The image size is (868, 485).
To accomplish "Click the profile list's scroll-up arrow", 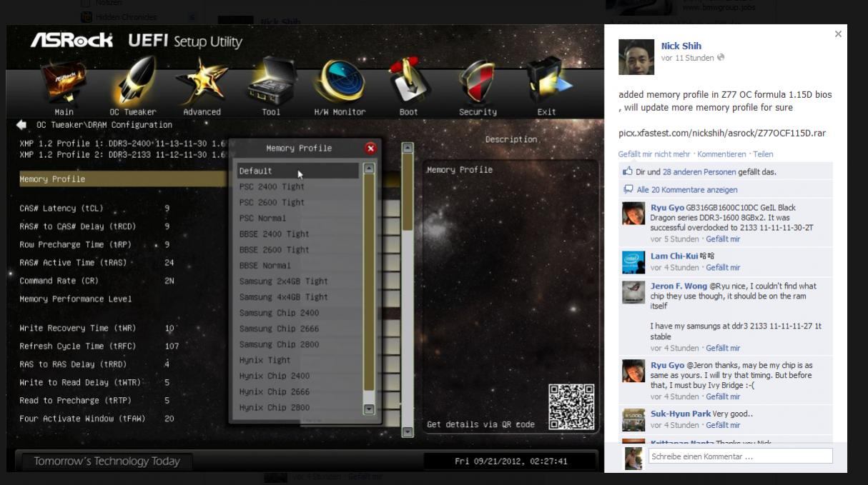I will 369,169.
